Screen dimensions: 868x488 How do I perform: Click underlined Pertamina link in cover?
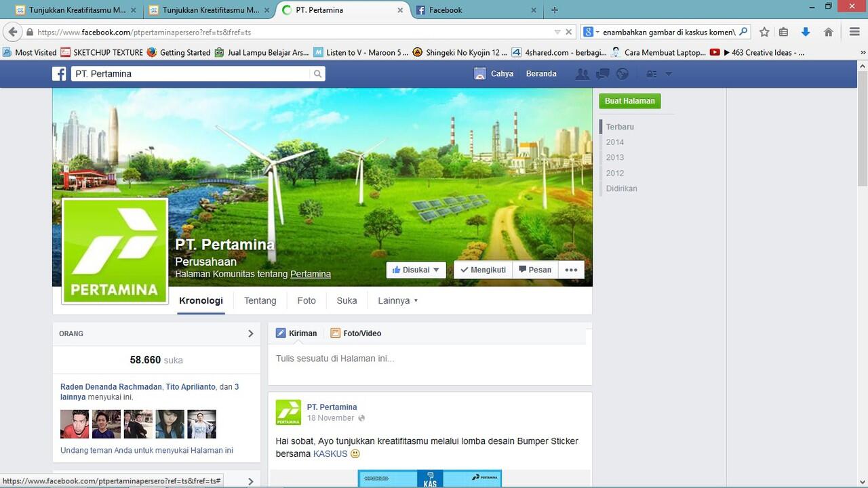click(311, 274)
